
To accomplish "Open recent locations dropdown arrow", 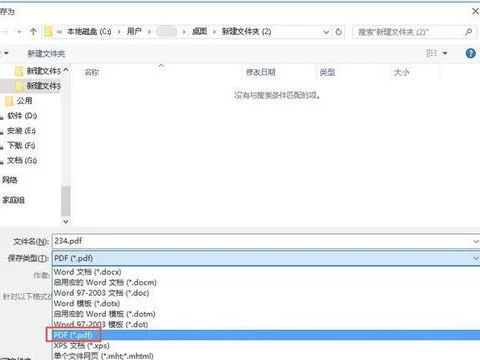I will [19, 32].
